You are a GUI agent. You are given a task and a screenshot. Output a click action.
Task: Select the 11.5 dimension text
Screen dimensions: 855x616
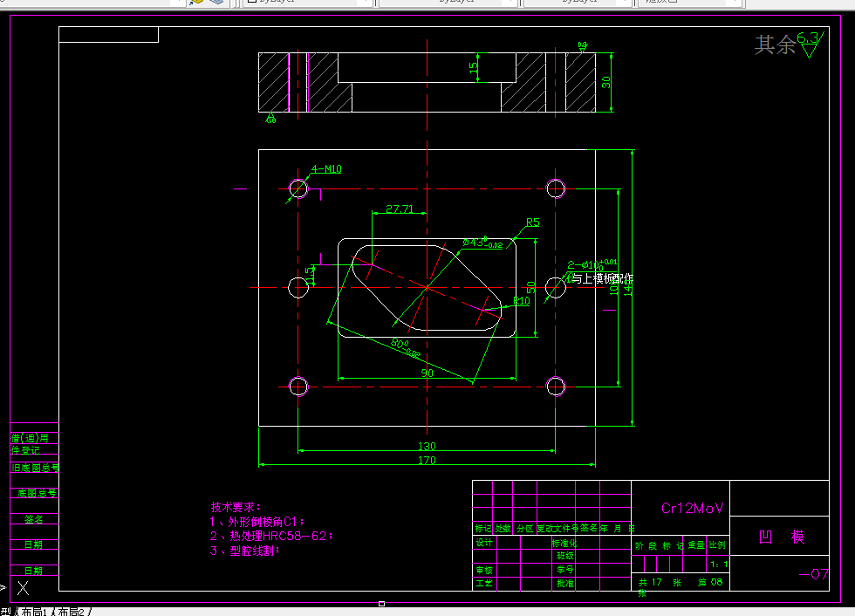click(311, 276)
